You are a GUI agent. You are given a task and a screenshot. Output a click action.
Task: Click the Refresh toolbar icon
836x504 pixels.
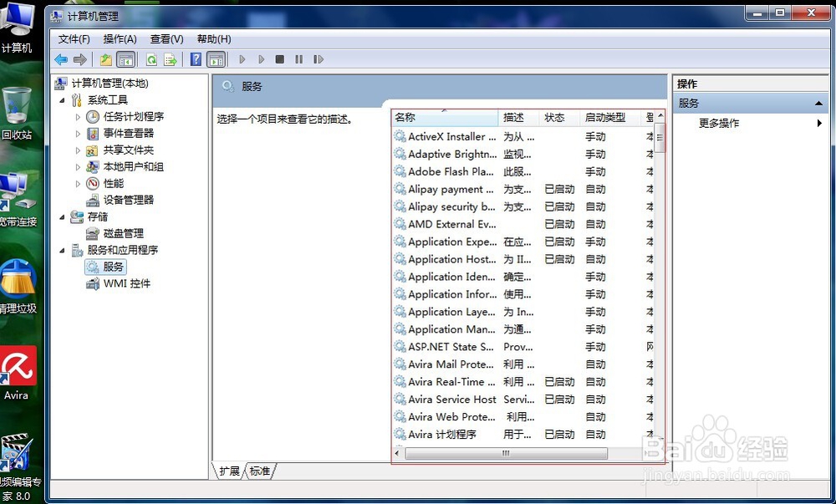151,59
